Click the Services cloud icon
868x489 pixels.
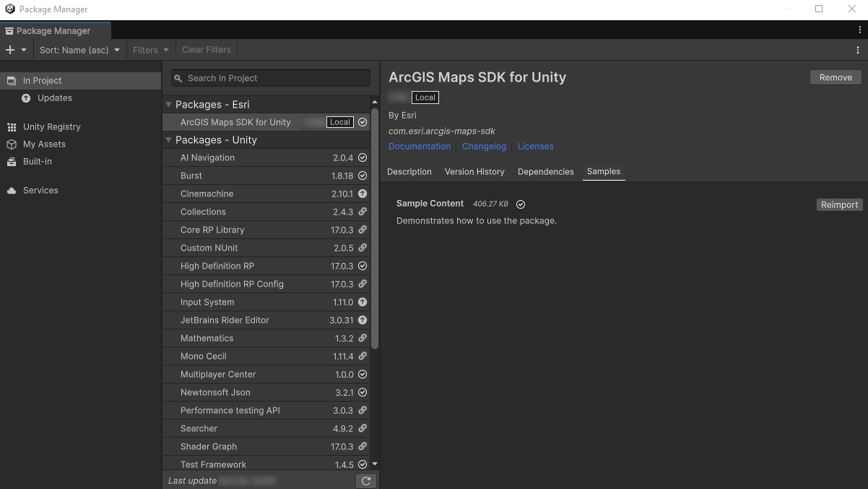[x=12, y=191]
